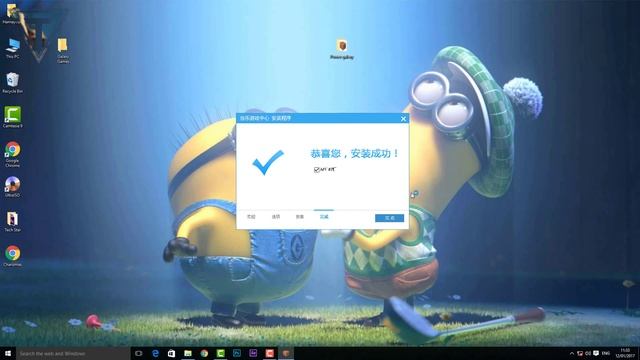Image resolution: width=640 pixels, height=360 pixels.
Task: Open the Camtasia 9 desktop shortcut
Action: (x=13, y=117)
